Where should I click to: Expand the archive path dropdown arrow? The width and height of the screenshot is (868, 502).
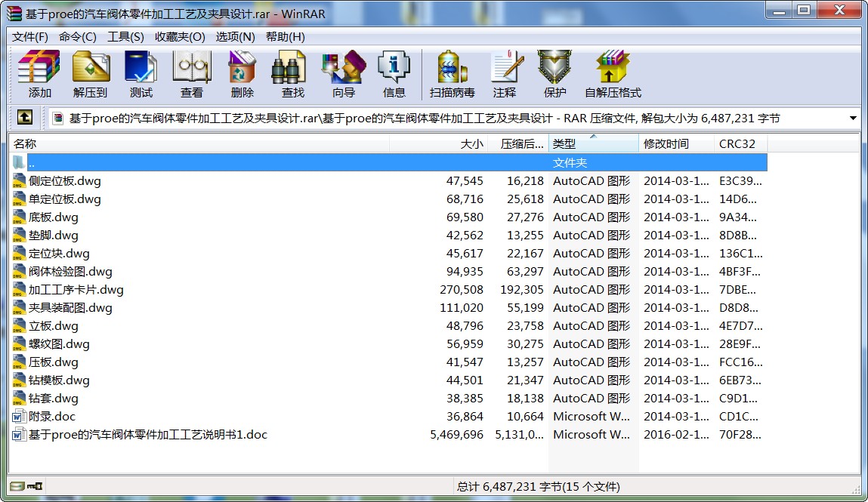852,118
